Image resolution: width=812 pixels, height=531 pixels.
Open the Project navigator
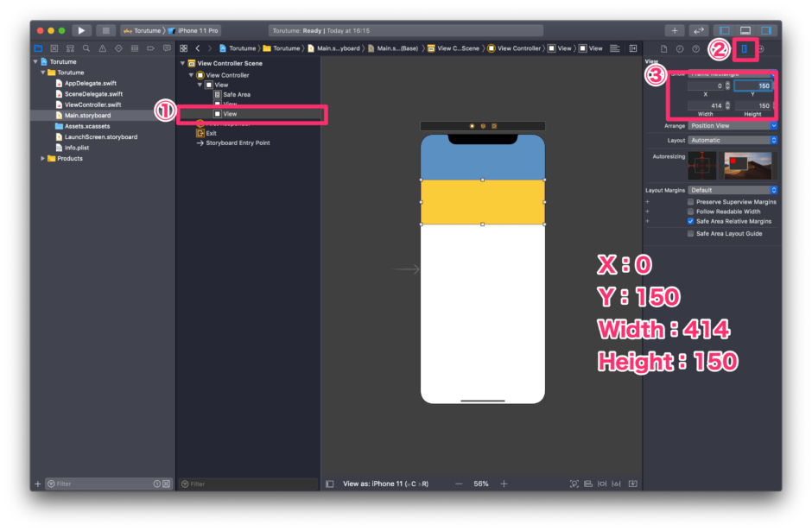[38, 48]
